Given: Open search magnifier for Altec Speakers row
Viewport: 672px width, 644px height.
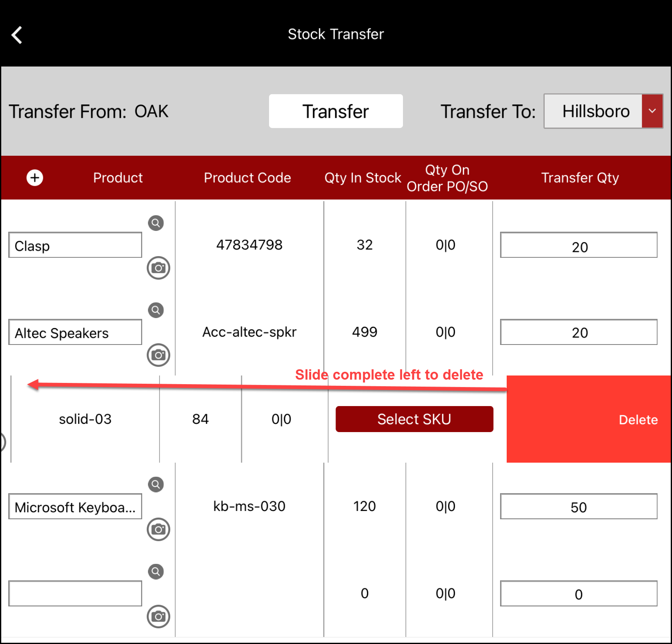Looking at the screenshot, I should coord(156,310).
